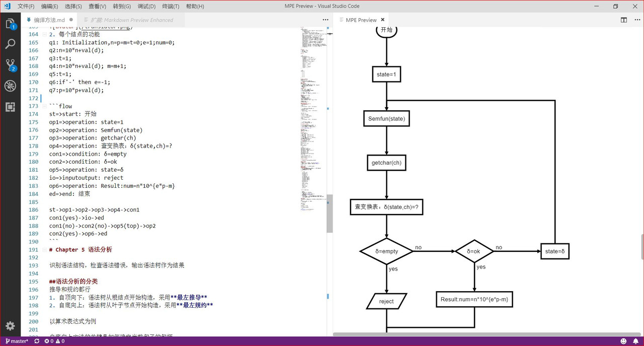Close the MPE Preview tab
This screenshot has height=346, width=644.
(383, 20)
